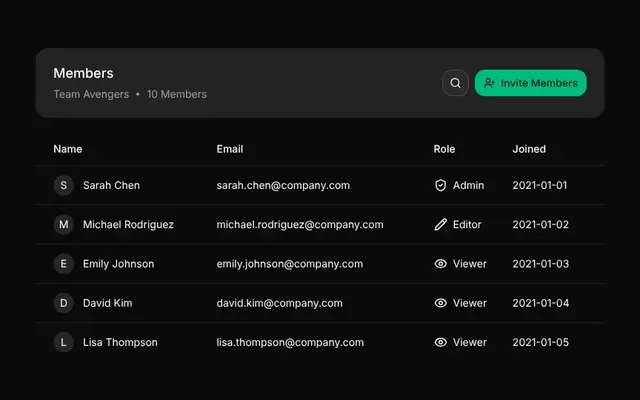Click Lisa Thompson's L avatar
This screenshot has width=640, height=400.
click(x=64, y=342)
